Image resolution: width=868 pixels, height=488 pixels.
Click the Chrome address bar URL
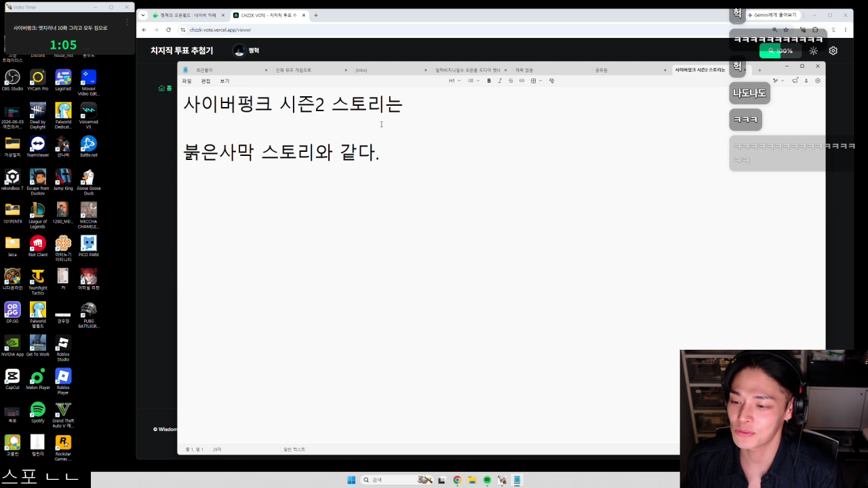[x=220, y=30]
